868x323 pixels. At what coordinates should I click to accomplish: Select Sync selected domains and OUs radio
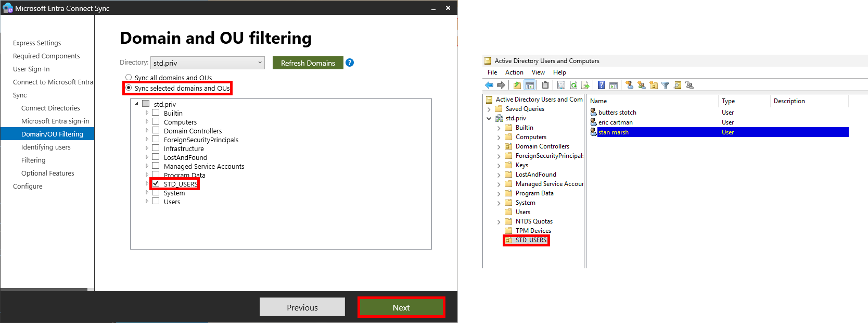pyautogui.click(x=129, y=88)
